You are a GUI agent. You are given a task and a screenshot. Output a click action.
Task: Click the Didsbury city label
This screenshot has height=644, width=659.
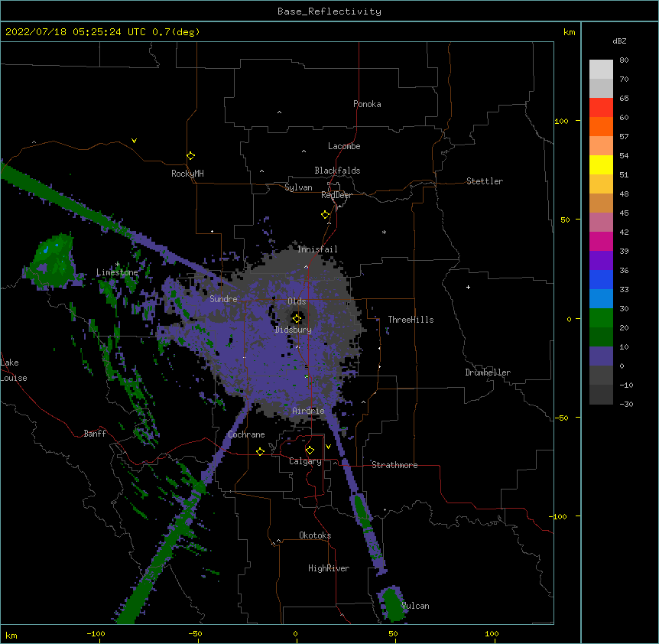click(x=294, y=330)
